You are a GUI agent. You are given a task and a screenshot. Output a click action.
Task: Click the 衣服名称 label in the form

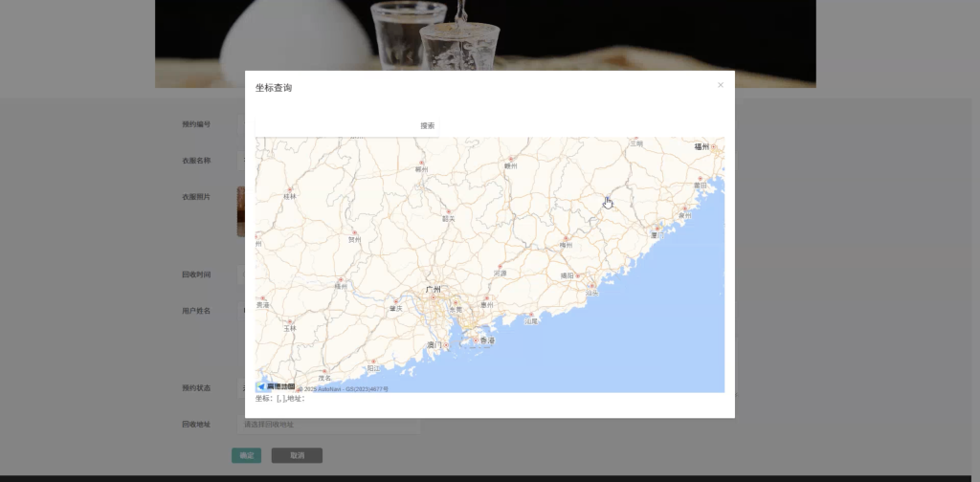pyautogui.click(x=196, y=161)
